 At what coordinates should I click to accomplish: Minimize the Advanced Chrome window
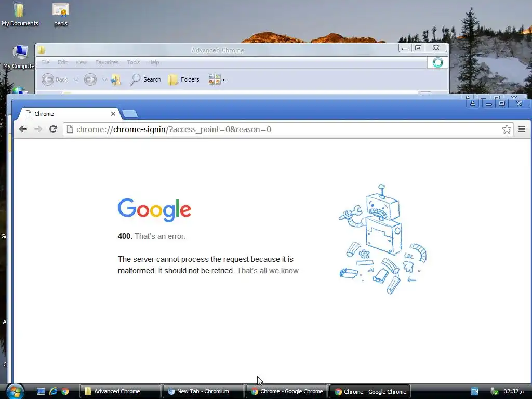click(405, 48)
